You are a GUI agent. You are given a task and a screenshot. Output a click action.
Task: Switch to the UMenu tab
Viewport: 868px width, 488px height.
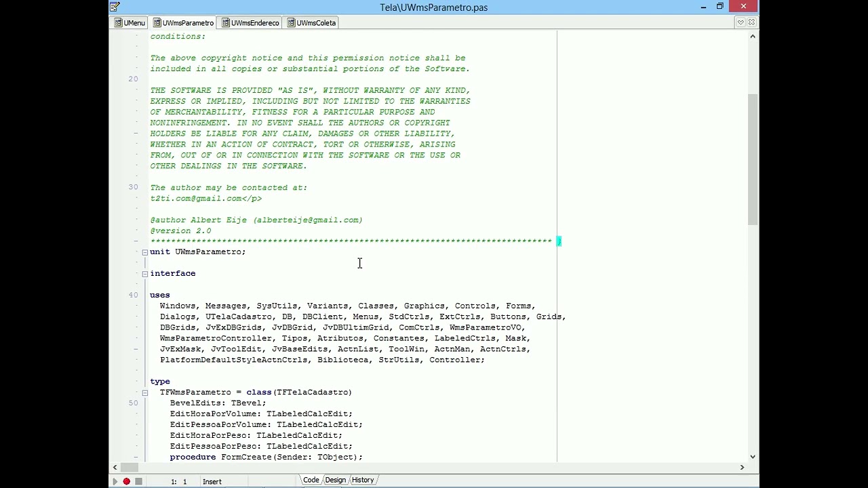coord(129,23)
